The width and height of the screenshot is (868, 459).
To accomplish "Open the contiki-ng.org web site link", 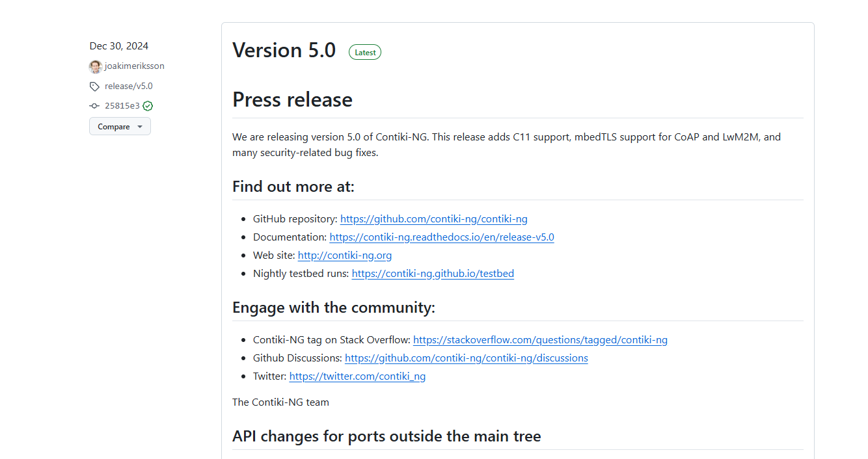I will point(344,256).
